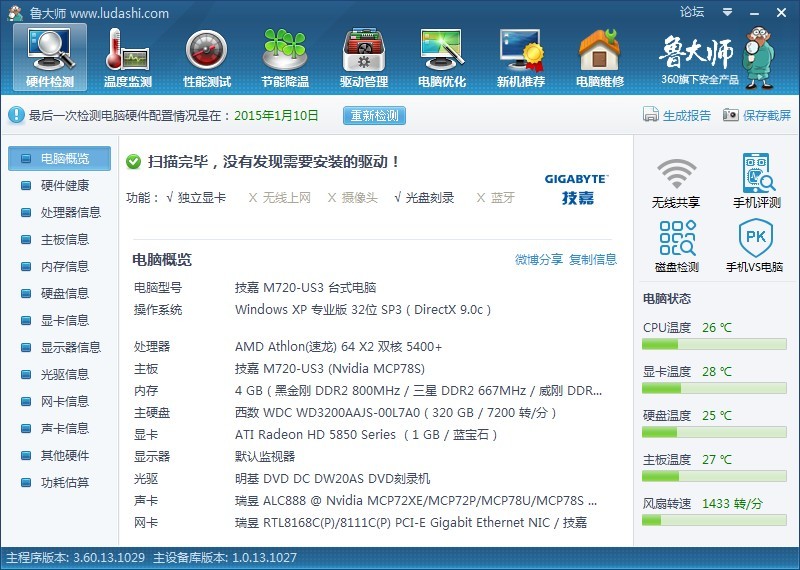Open 驱动管理 driver management
The width and height of the screenshot is (800, 570).
[x=364, y=57]
